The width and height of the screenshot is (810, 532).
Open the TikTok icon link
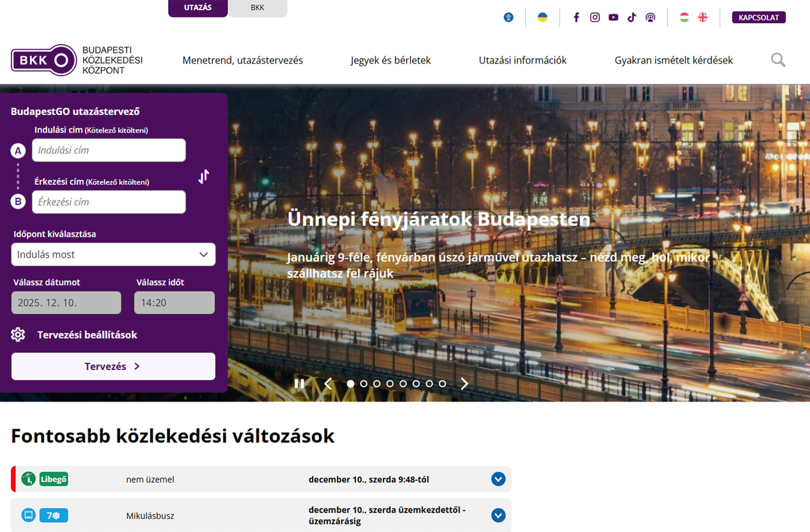(632, 17)
